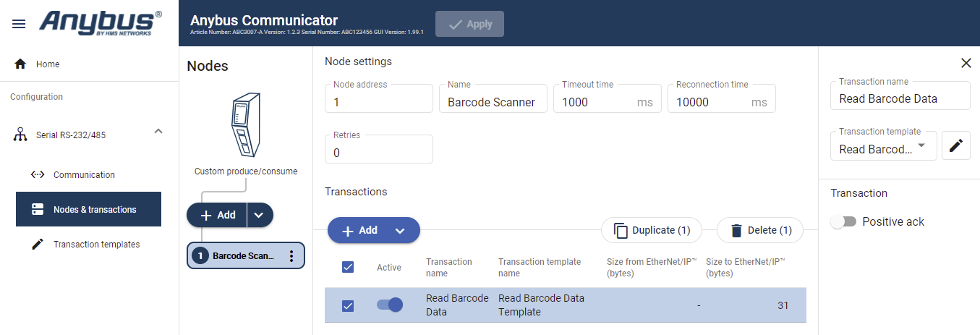Add a new transaction with Add button

359,230
